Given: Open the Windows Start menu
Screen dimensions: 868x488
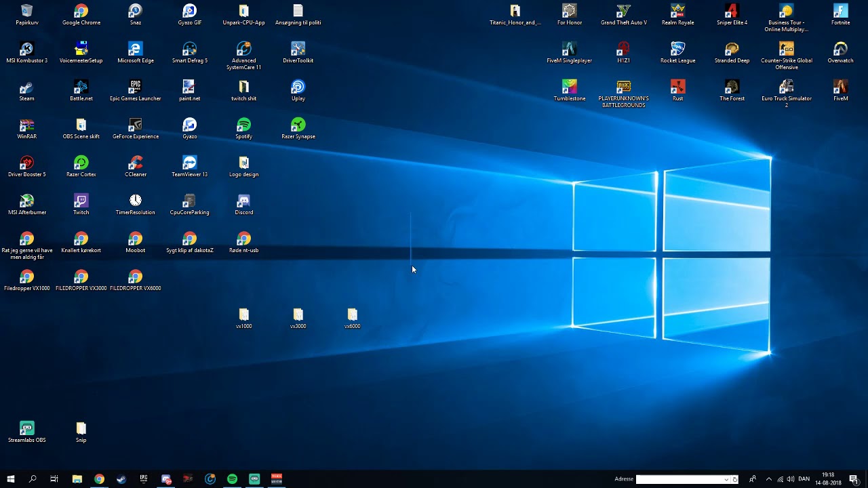Looking at the screenshot, I should [11, 479].
